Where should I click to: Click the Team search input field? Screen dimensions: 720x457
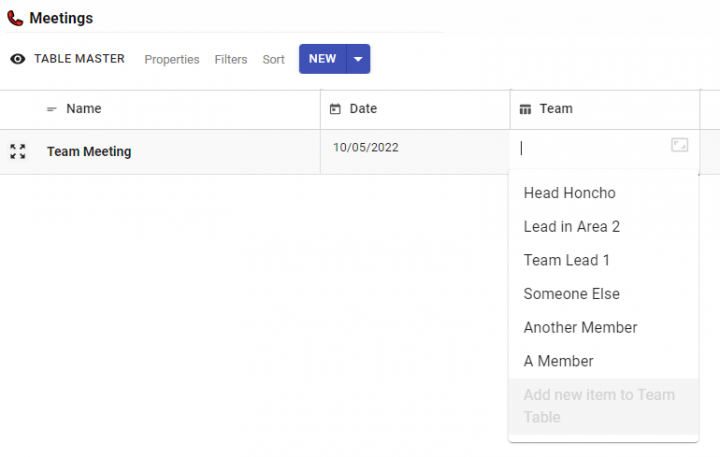592,147
